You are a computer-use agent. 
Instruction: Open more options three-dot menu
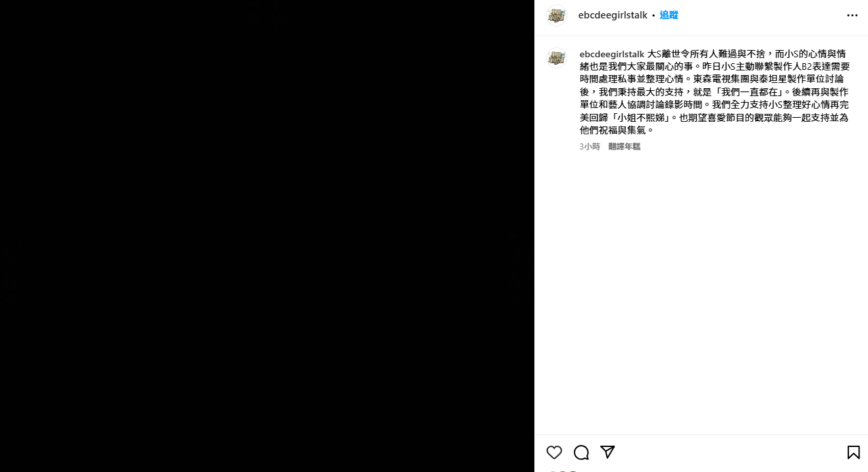[852, 15]
